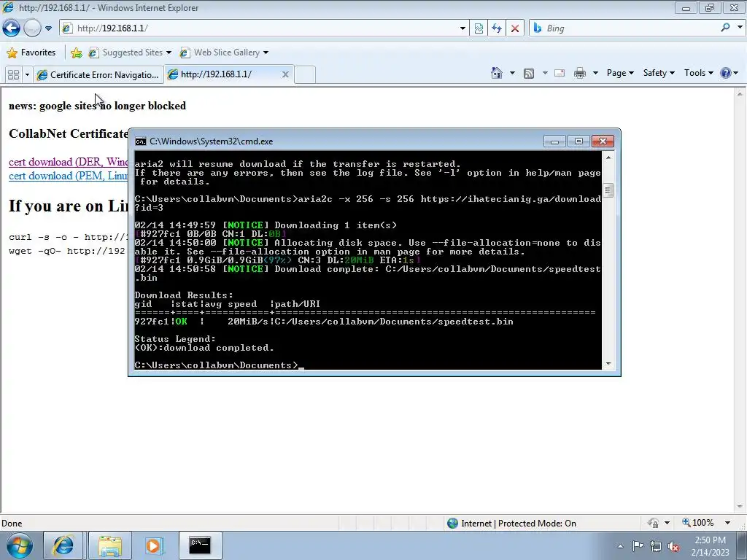Click the cmd.exe title bar icon
747x560 pixels.
tap(141, 141)
